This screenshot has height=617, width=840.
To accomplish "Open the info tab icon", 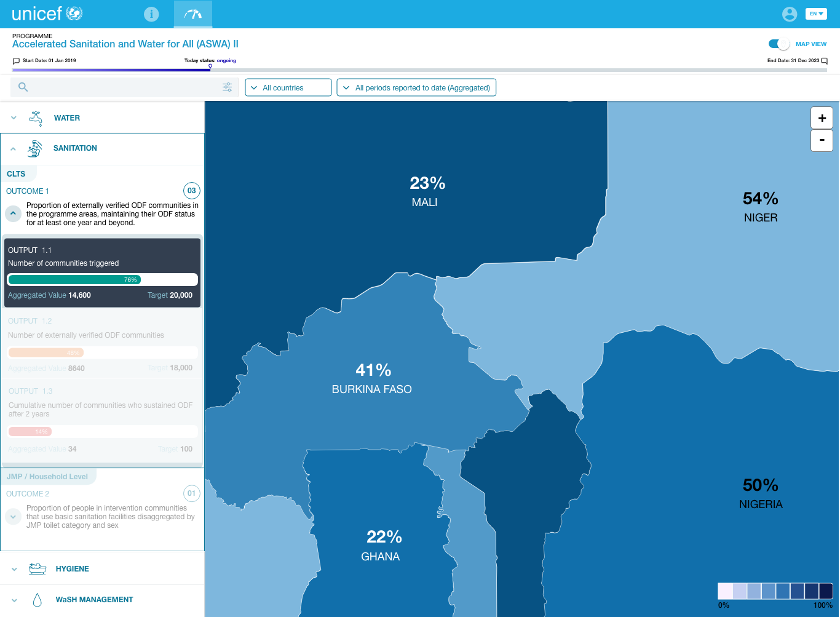I will tap(151, 14).
